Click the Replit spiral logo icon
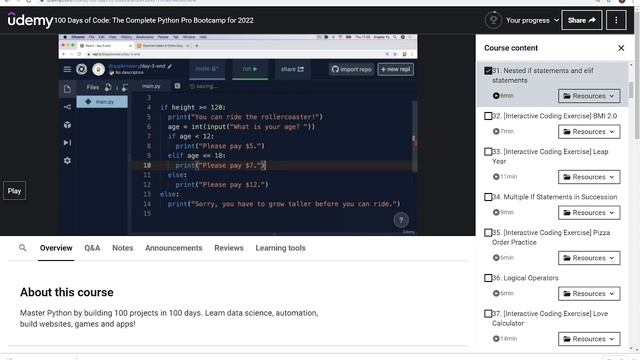The width and height of the screenshot is (640, 360). click(82, 69)
